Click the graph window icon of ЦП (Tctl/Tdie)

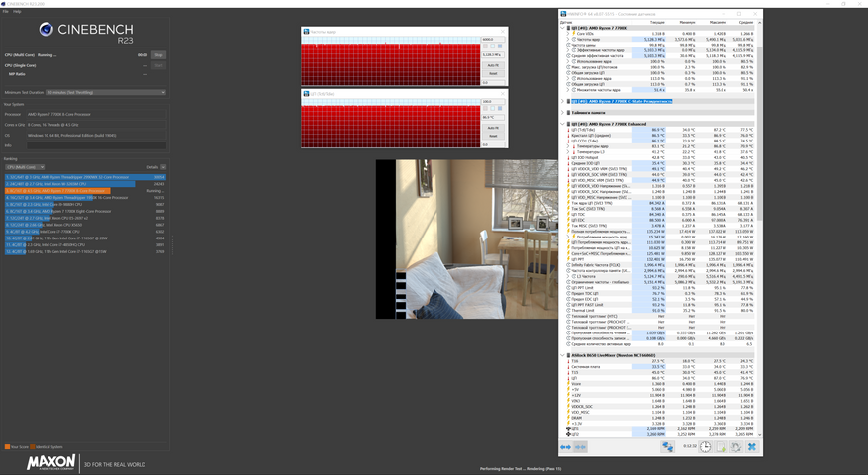coord(306,94)
